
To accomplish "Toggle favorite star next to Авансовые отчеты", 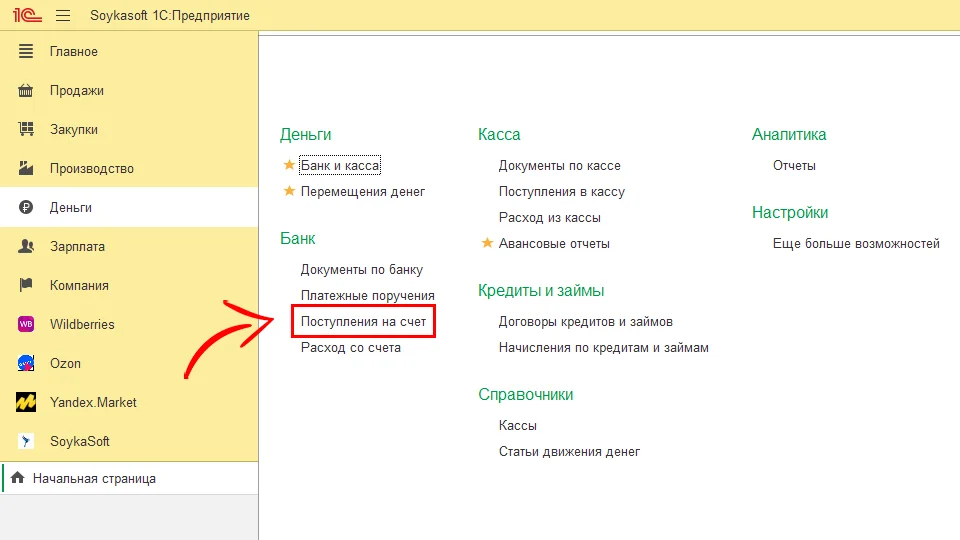I will (x=488, y=243).
